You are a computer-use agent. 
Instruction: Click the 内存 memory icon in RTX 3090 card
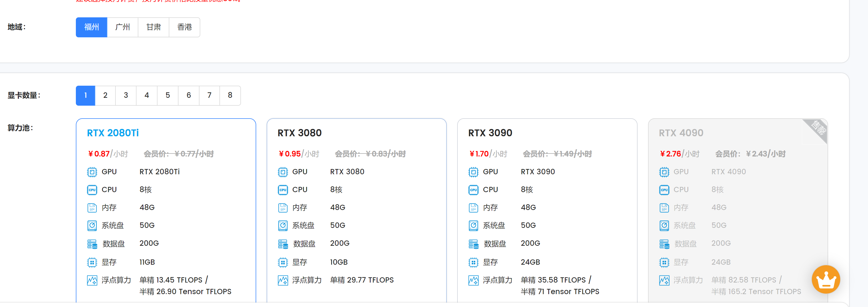tap(474, 208)
